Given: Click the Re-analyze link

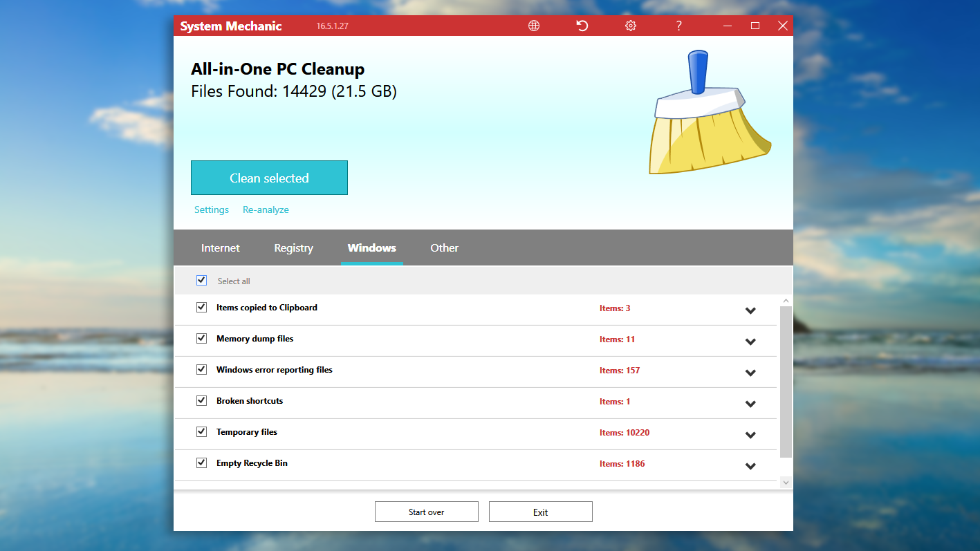Looking at the screenshot, I should [266, 209].
